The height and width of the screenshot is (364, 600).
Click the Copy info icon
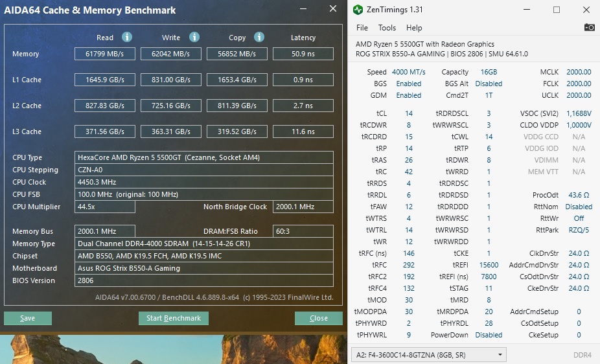click(259, 37)
